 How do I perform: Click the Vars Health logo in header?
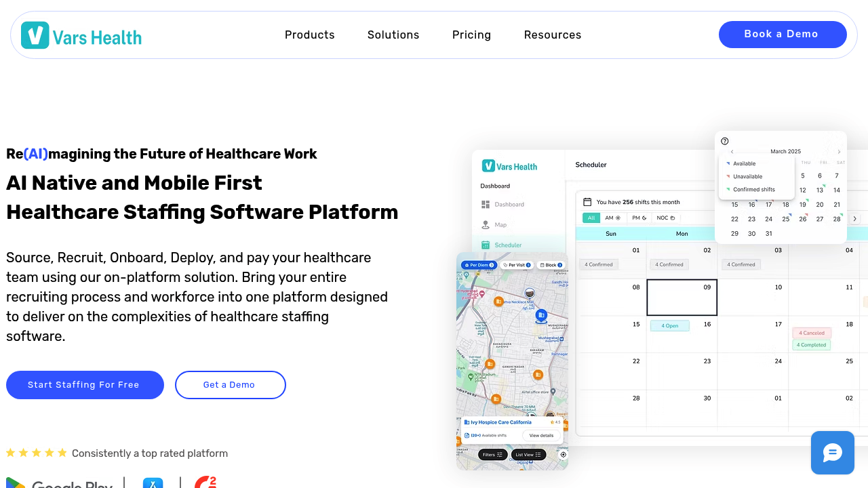coord(81,35)
